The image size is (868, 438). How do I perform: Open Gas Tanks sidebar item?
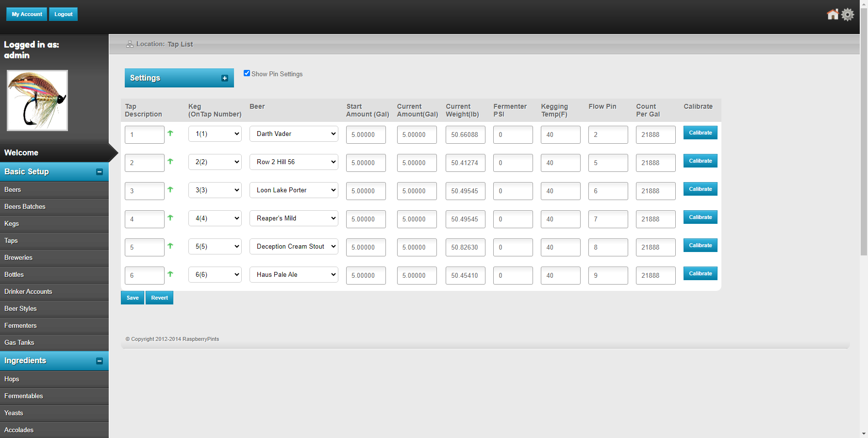[54, 343]
